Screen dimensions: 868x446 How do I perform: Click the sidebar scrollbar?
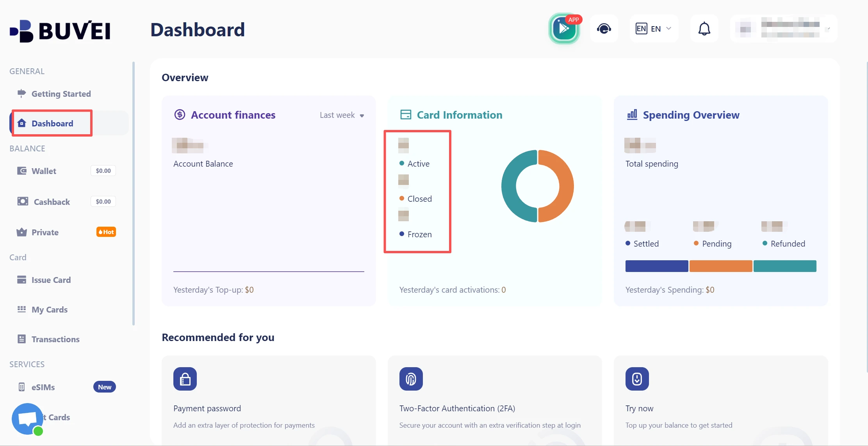coord(134,193)
